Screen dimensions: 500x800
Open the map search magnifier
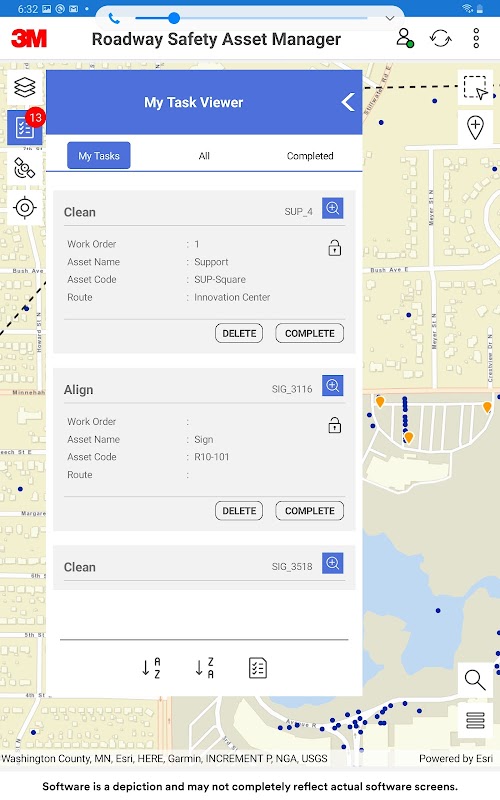pyautogui.click(x=475, y=680)
